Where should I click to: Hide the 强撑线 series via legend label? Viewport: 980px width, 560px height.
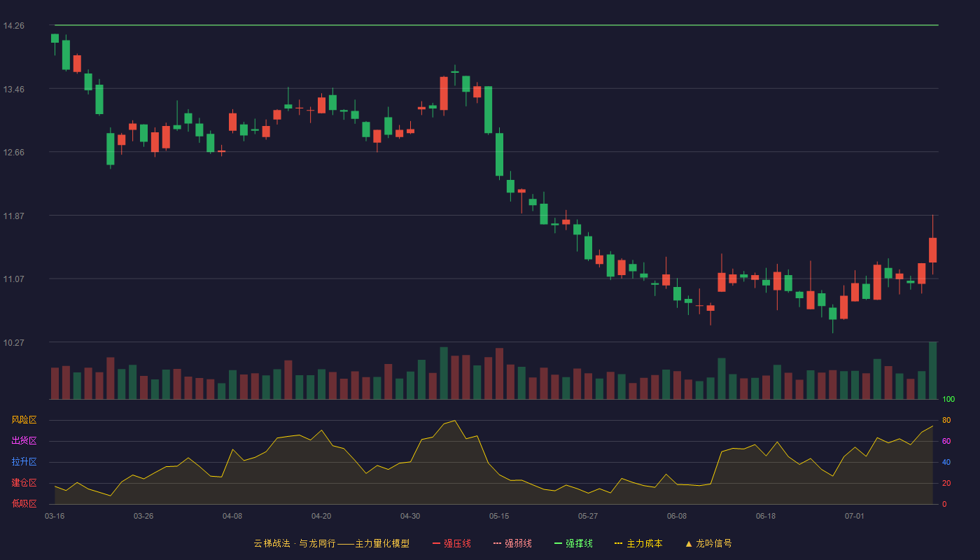point(579,543)
